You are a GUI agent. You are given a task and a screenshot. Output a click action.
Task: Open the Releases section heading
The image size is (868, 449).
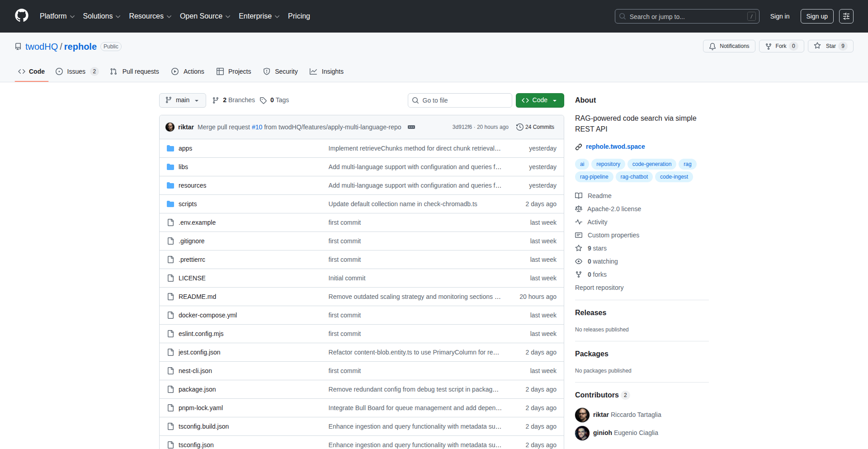tap(590, 312)
